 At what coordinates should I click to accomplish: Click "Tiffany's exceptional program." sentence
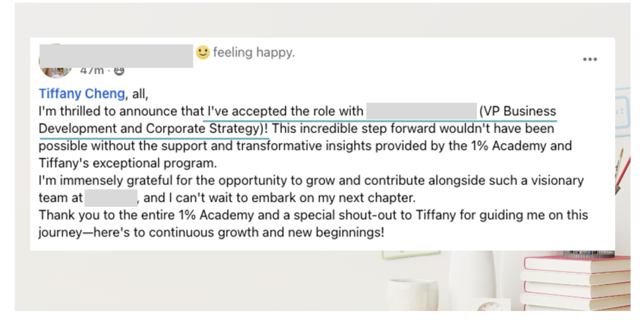(127, 164)
